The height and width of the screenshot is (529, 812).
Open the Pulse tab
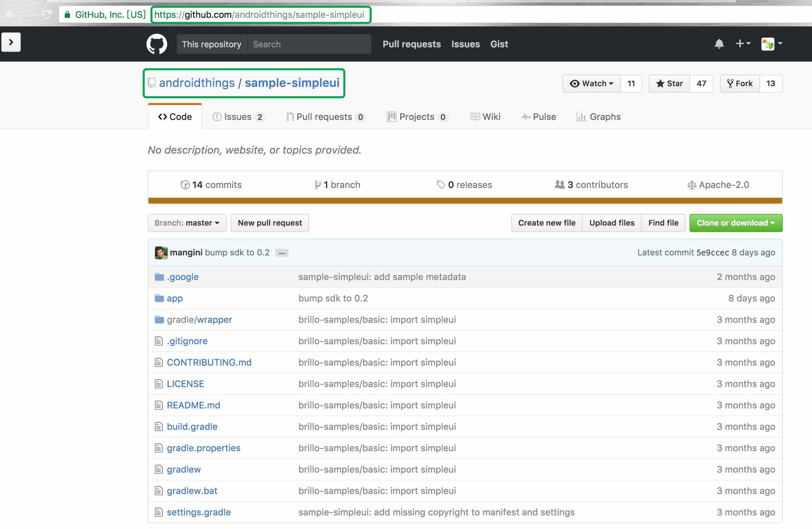[x=539, y=117]
